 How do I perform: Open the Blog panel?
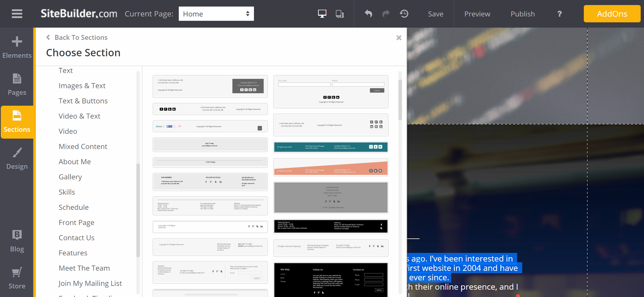[x=17, y=241]
